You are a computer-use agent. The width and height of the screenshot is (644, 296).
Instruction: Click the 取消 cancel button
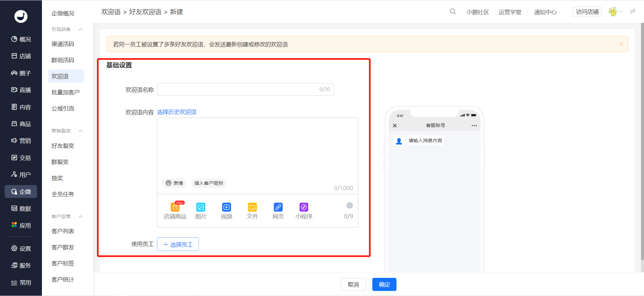(x=353, y=285)
